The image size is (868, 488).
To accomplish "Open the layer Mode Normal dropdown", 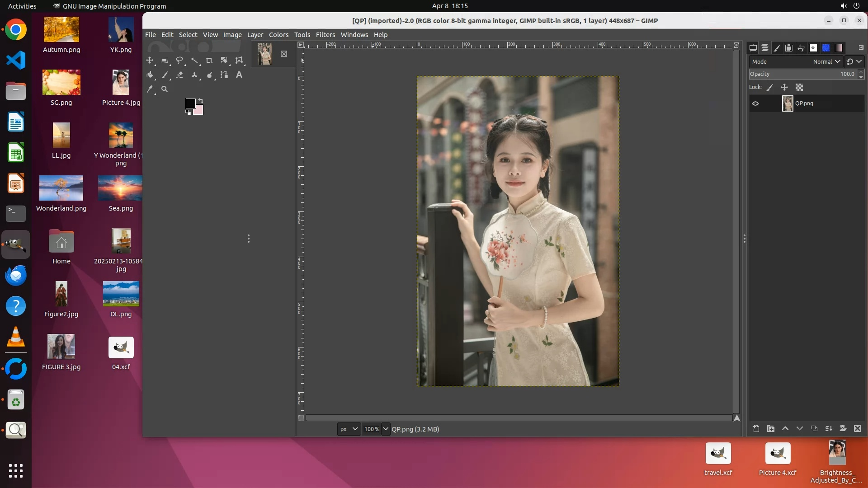I will pos(826,61).
